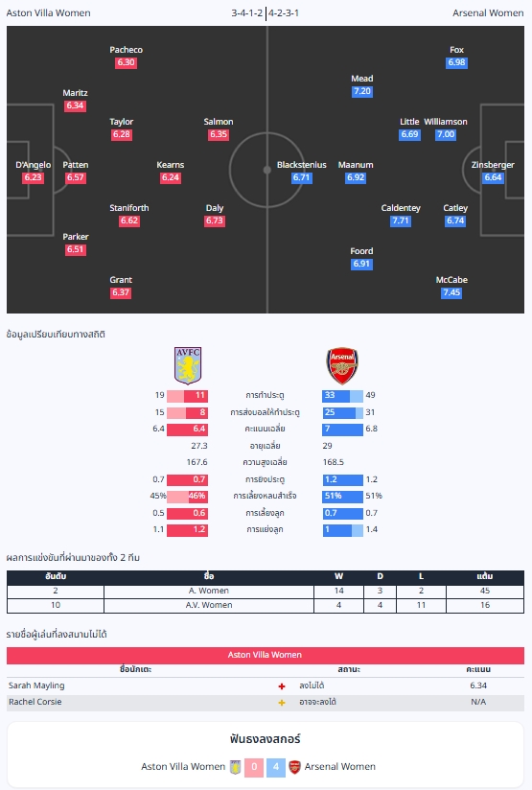Click the small Aston Villa badge in score prediction
This screenshot has width=532, height=790.
tap(235, 767)
